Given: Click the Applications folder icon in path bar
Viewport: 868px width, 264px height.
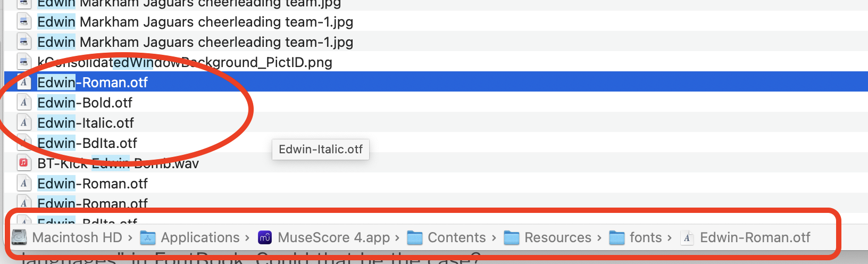Looking at the screenshot, I should coord(147,237).
